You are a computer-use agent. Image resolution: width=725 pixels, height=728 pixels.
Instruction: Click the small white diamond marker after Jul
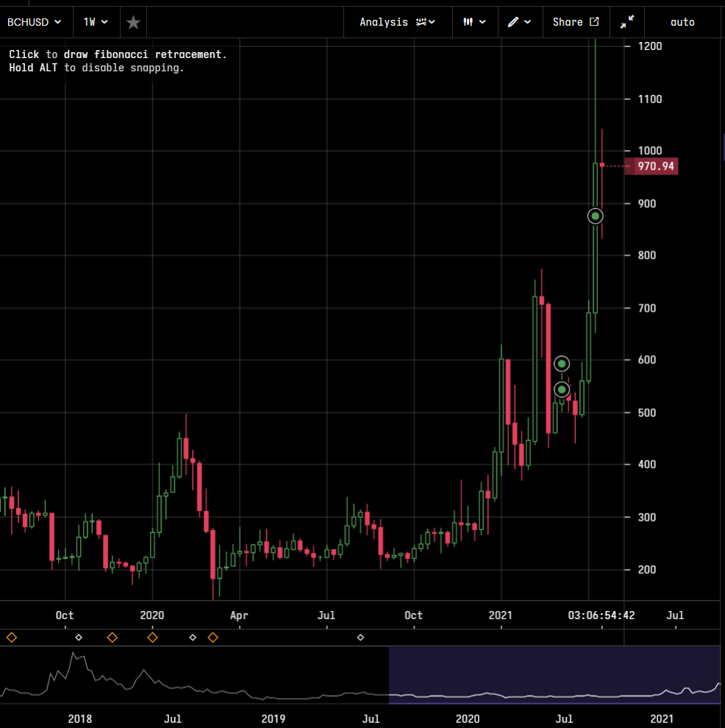click(360, 638)
